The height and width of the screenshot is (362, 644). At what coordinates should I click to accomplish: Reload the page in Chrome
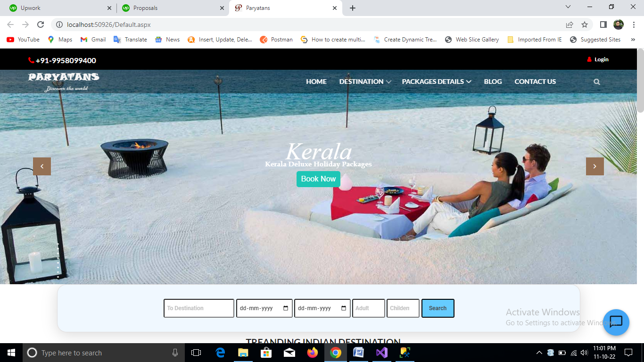point(41,25)
